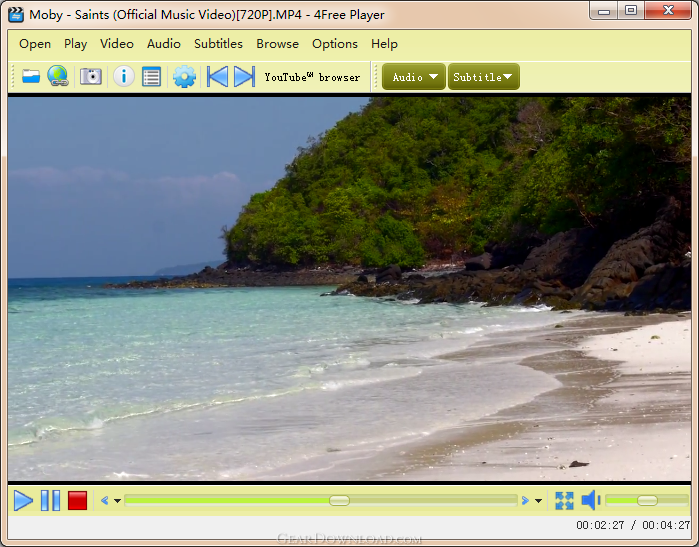Fast forward using the right seek arrow
This screenshot has height=547, width=699.
click(525, 501)
